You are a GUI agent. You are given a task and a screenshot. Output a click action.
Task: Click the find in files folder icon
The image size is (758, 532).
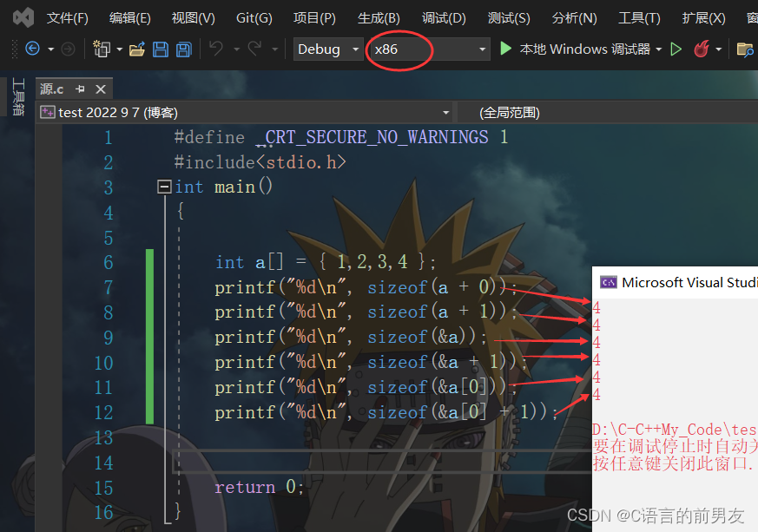click(744, 49)
